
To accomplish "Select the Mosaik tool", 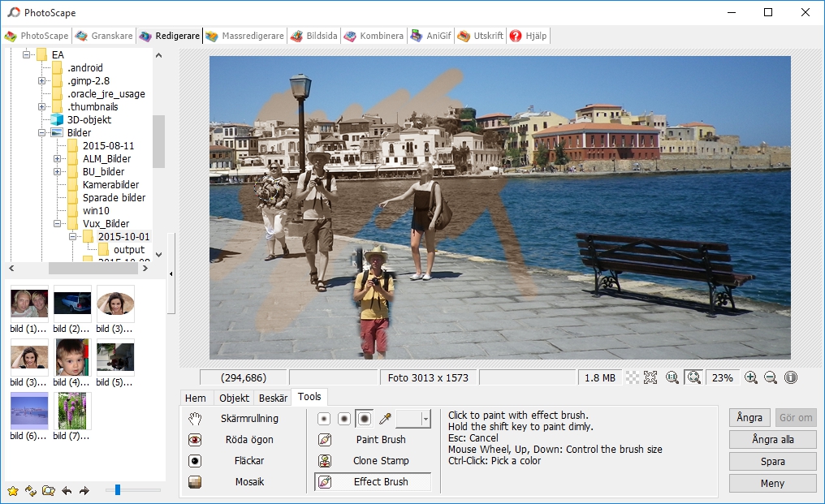I will (x=233, y=482).
